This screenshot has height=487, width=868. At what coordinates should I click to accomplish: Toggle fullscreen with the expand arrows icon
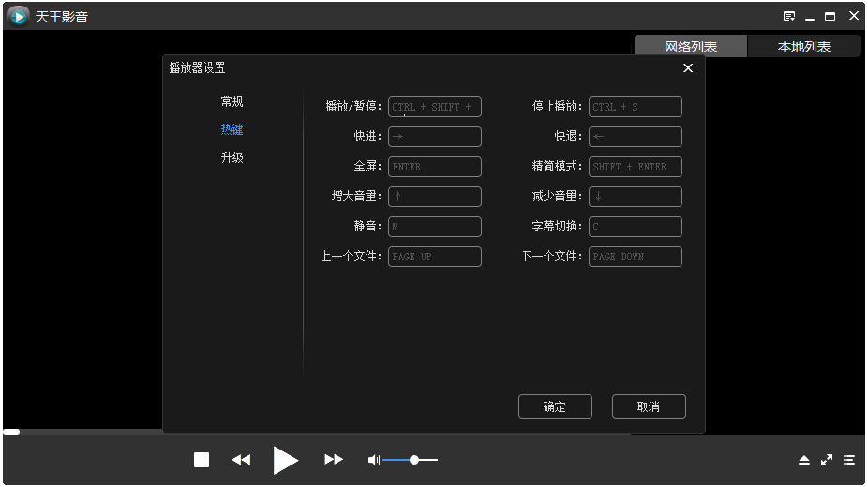[827, 460]
